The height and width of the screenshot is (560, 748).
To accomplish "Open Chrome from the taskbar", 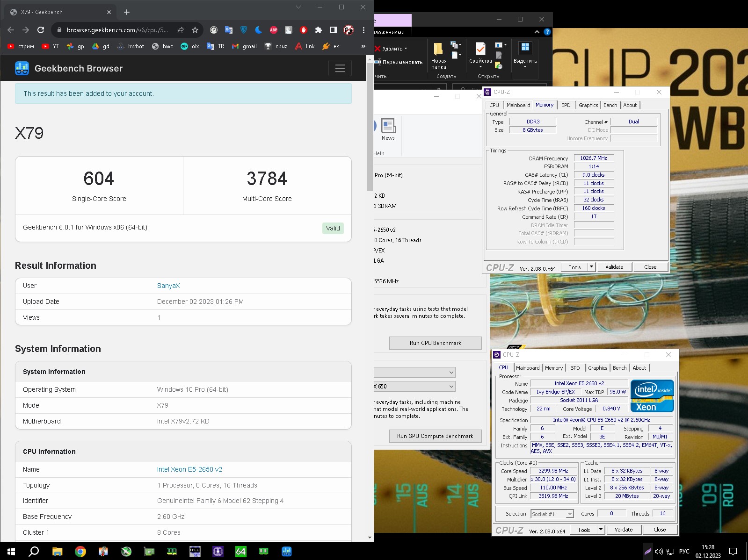I will click(x=80, y=552).
